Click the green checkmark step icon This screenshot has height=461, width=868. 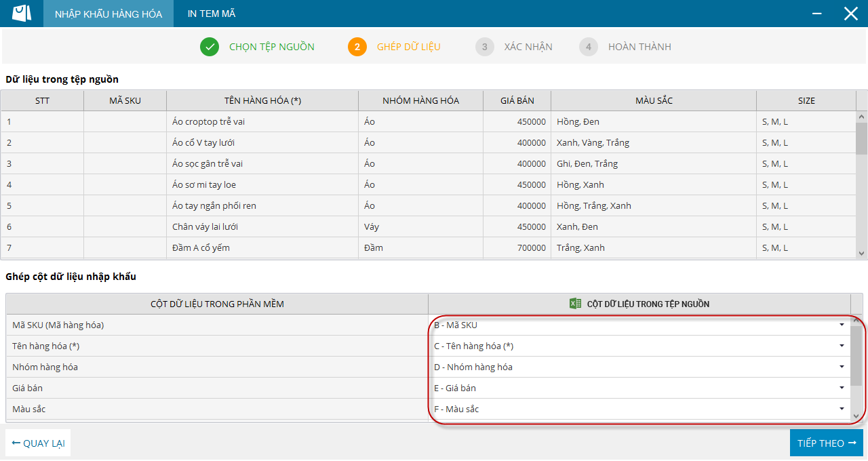click(x=210, y=47)
